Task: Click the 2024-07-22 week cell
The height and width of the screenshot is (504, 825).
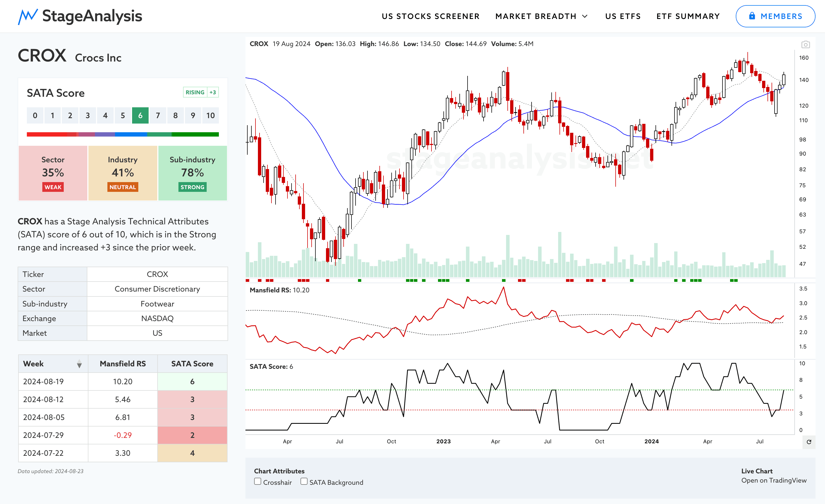Action: 53,453
